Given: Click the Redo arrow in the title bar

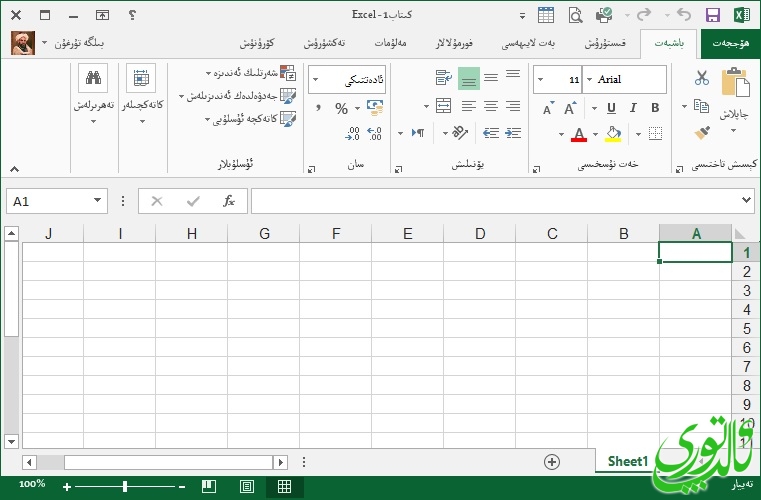Looking at the screenshot, I should pos(644,15).
